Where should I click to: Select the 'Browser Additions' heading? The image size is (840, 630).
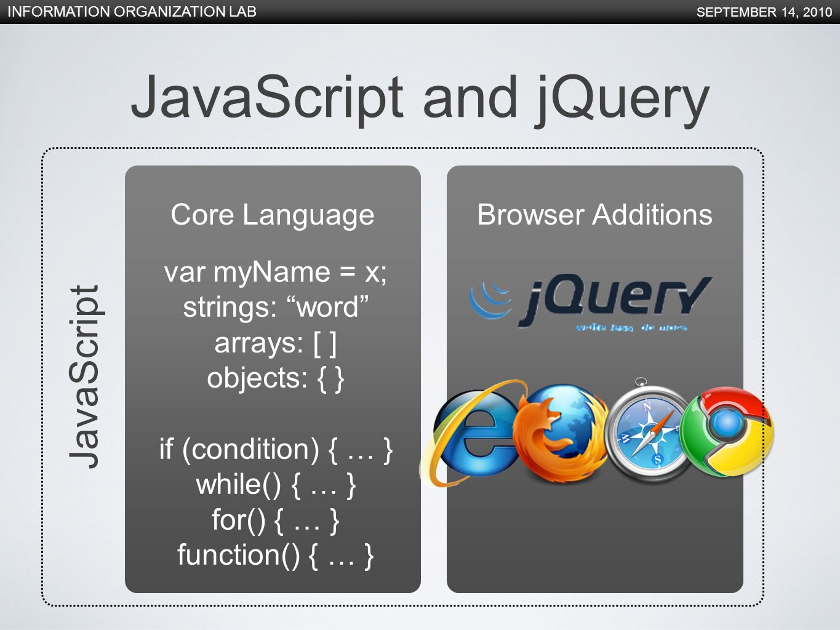[x=595, y=215]
